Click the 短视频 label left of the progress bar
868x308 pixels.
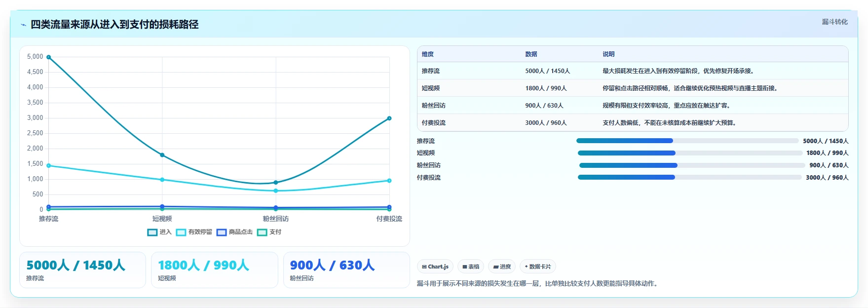click(x=426, y=153)
